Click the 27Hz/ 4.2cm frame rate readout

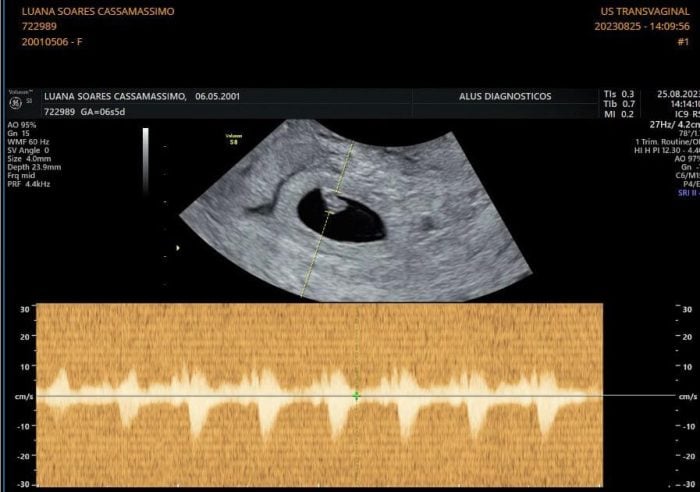point(671,124)
